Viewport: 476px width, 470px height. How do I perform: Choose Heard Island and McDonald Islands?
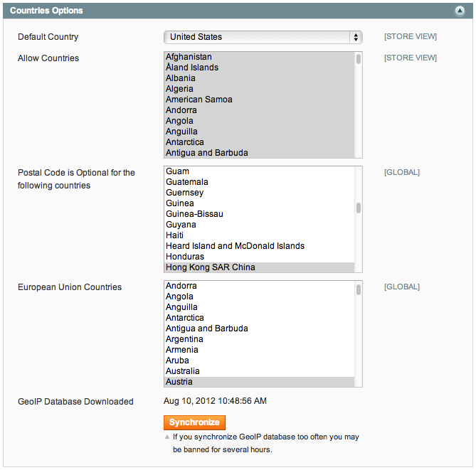click(235, 246)
